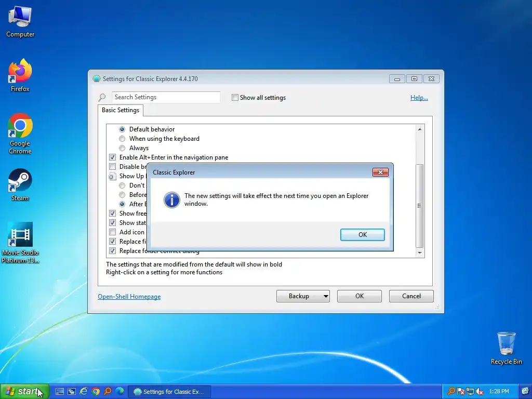Select the Basic Settings tab
Image resolution: width=532 pixels, height=399 pixels.
(121, 110)
